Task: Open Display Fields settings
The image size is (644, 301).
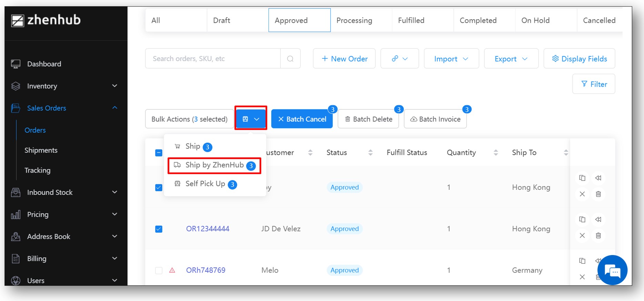Action: (579, 59)
